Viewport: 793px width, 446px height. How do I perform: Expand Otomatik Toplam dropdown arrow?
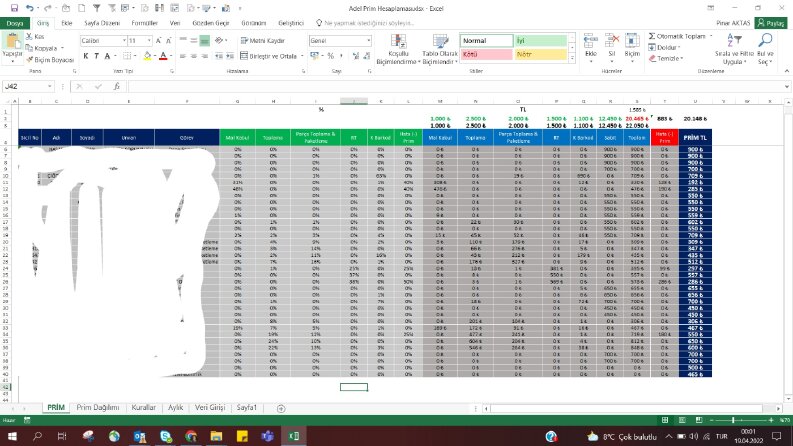(x=711, y=36)
